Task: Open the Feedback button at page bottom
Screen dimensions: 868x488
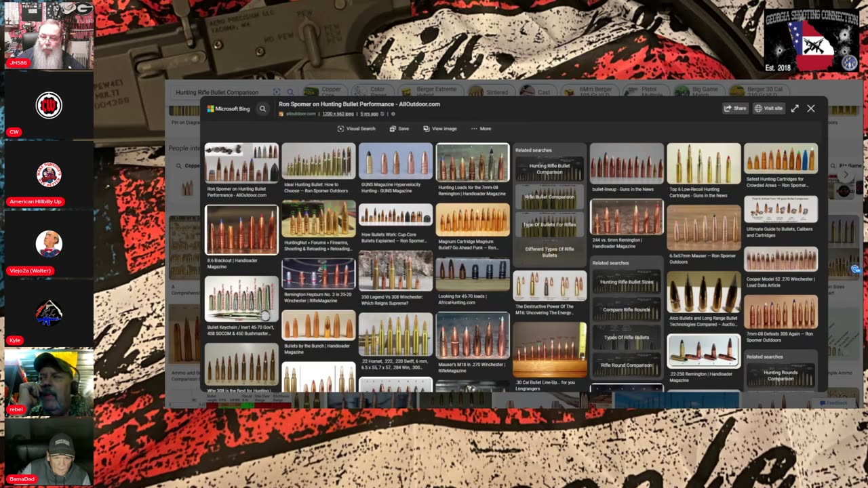Action: tap(834, 403)
